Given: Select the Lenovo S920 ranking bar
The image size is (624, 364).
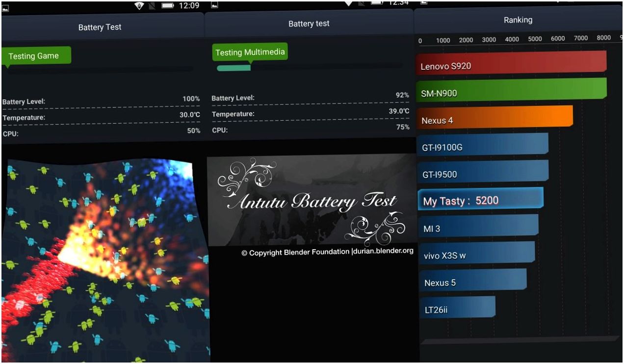Looking at the screenshot, I should (x=511, y=63).
